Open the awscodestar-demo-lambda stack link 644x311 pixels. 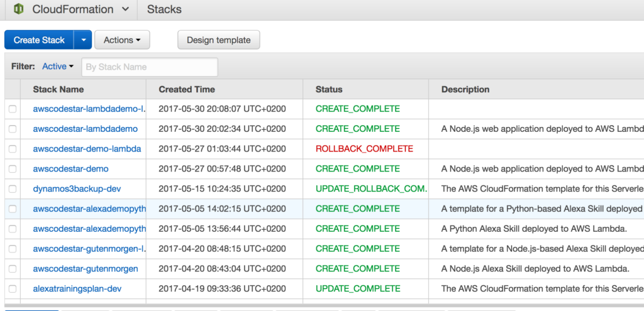tap(87, 148)
